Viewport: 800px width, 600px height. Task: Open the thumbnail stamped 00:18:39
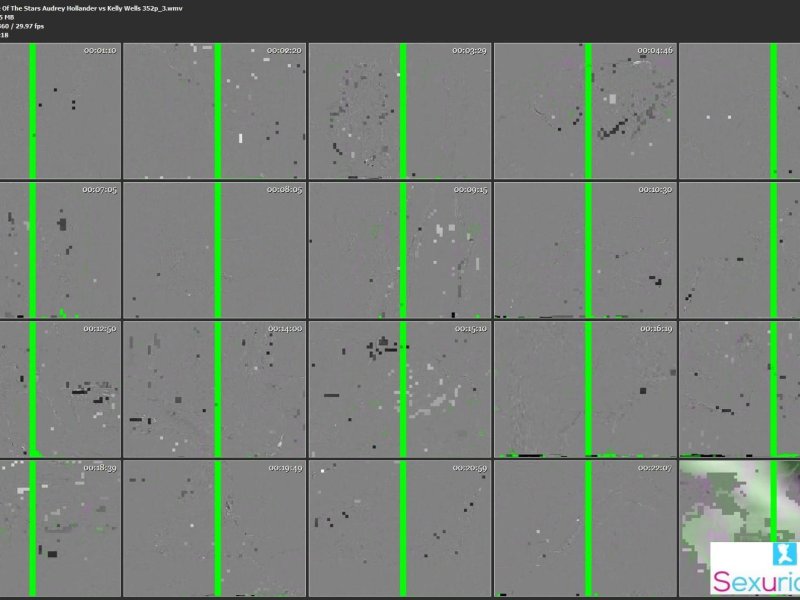click(58, 528)
